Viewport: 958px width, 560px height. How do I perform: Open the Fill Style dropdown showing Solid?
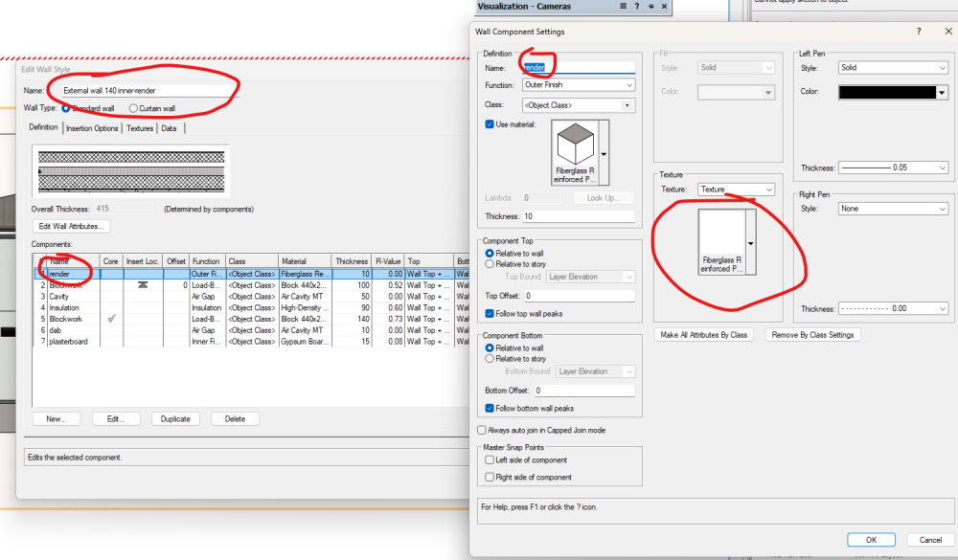coord(736,67)
